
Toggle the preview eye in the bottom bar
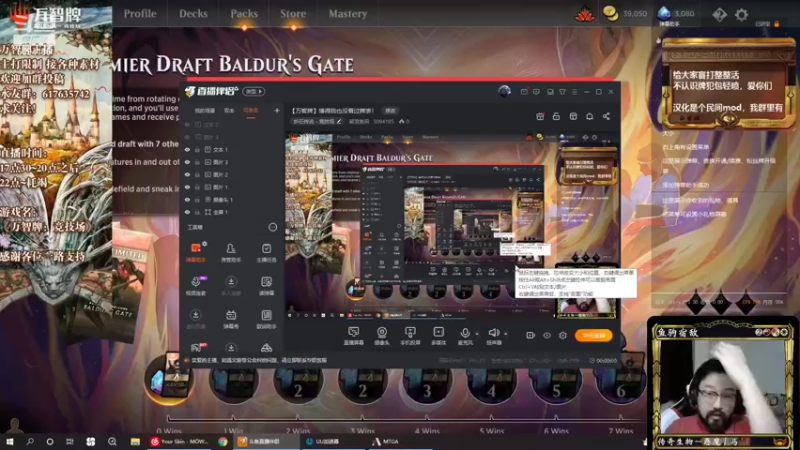pyautogui.click(x=547, y=335)
